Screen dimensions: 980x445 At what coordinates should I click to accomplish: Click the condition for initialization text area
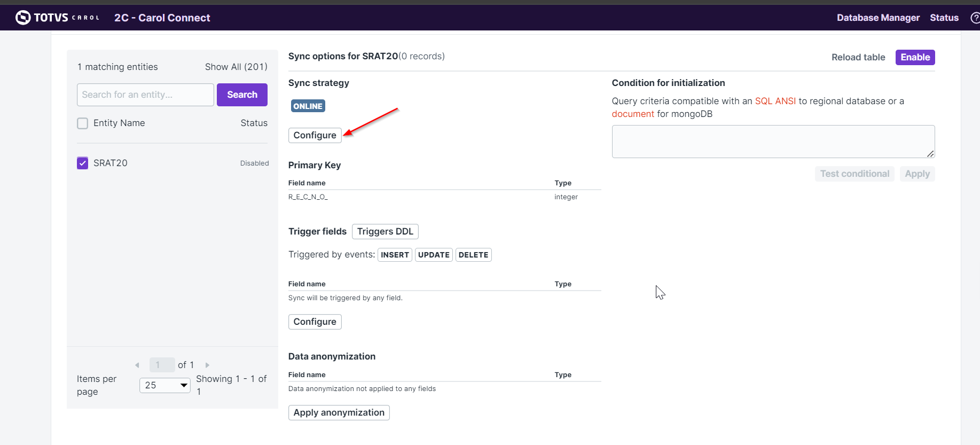point(773,142)
